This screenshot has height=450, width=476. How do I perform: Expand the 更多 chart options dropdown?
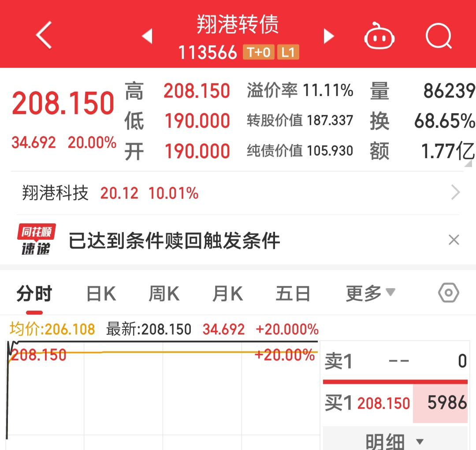370,292
